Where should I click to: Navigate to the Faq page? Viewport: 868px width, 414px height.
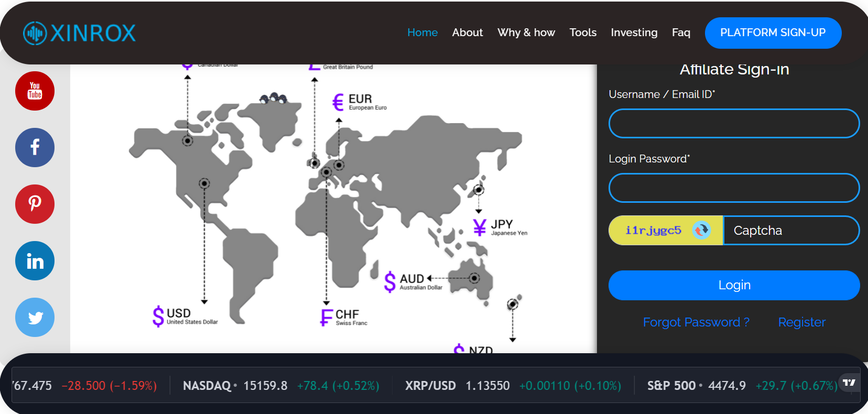tap(681, 32)
